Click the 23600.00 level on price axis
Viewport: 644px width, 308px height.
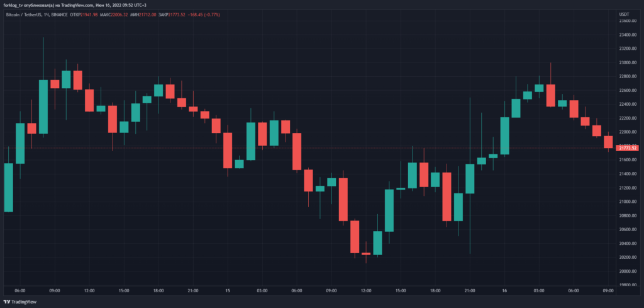coord(628,21)
